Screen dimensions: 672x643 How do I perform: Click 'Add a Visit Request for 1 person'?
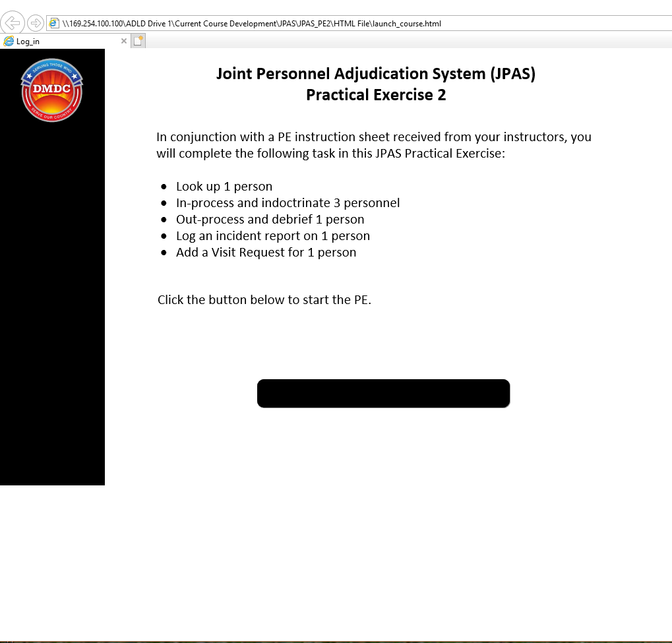coord(266,253)
